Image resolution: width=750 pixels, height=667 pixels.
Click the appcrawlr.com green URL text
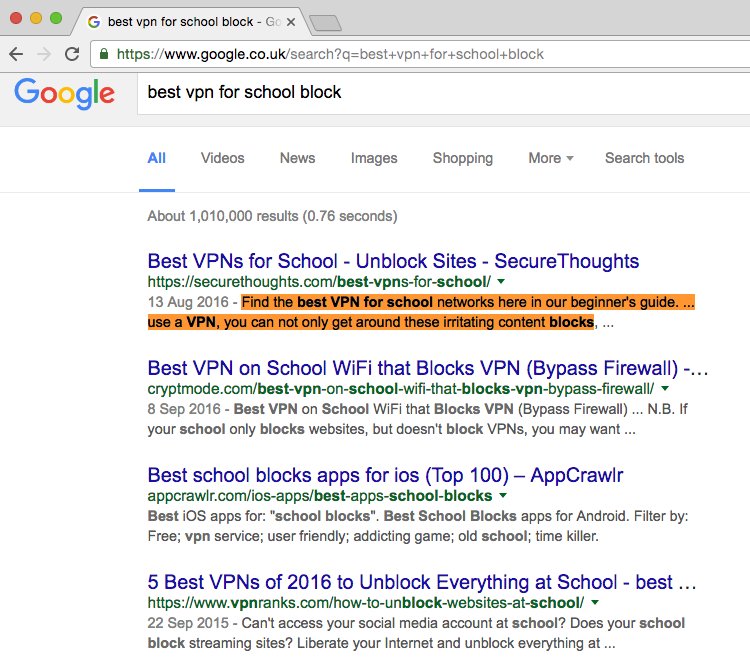tap(320, 496)
